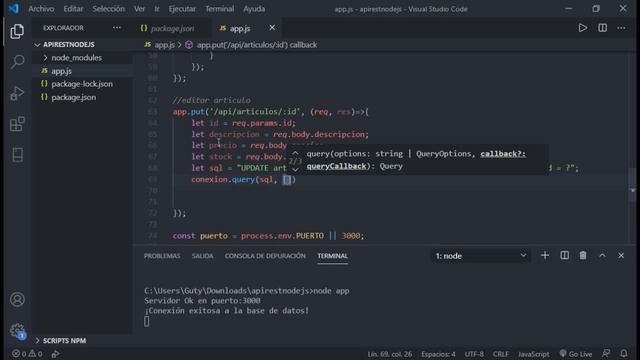Open Explorer views ellipsis menu
This screenshot has width=640, height=360.
[117, 28]
